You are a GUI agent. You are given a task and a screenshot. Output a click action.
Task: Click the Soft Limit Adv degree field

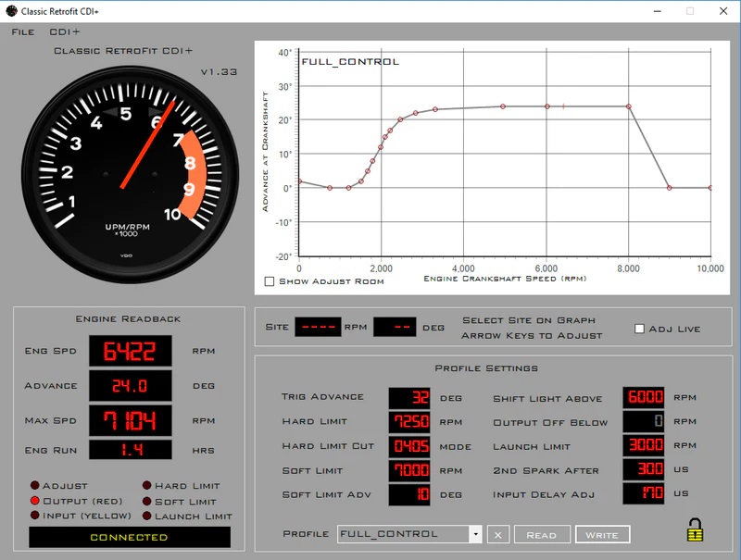click(408, 494)
